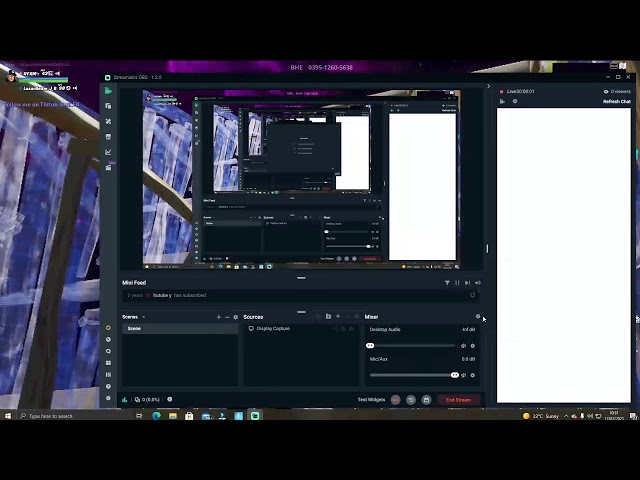
Task: Open Desktop Audio source settings gear
Action: (x=473, y=346)
